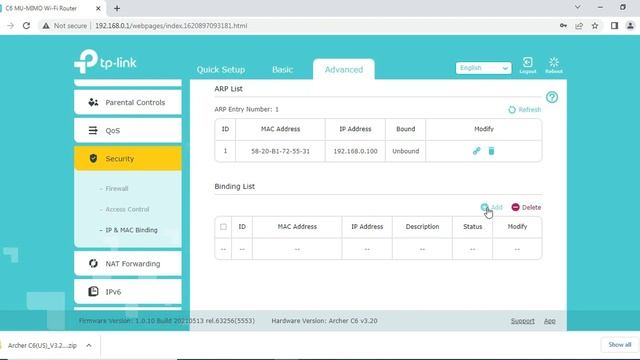The image size is (640, 360).
Task: Click the Unbound status cell
Action: pyautogui.click(x=405, y=151)
